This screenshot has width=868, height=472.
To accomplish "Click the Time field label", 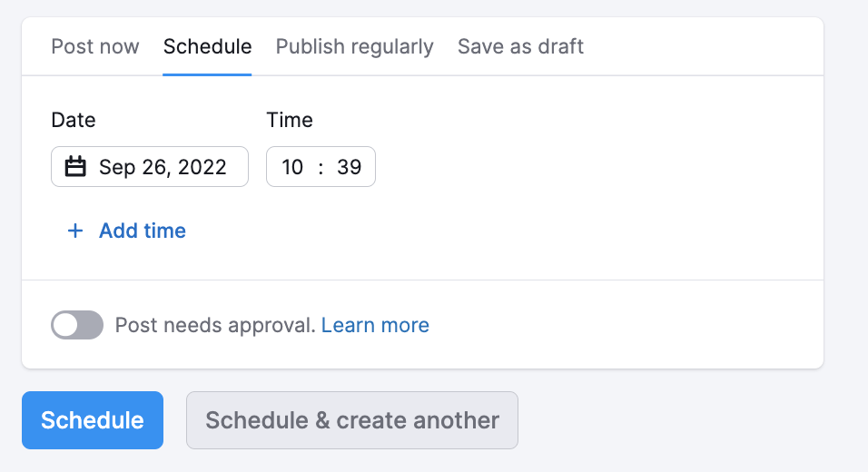I will coord(290,120).
